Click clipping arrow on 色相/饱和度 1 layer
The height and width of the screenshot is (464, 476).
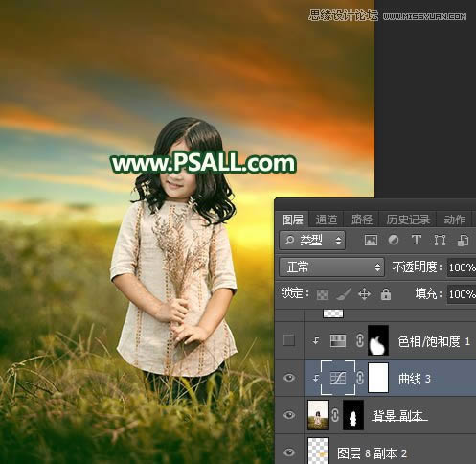pyautogui.click(x=316, y=341)
